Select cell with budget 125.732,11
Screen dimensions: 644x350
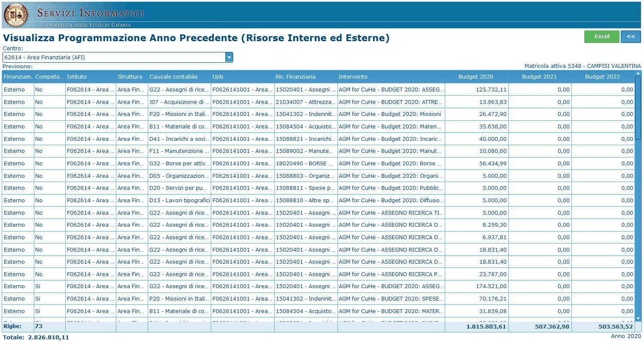tap(477, 90)
